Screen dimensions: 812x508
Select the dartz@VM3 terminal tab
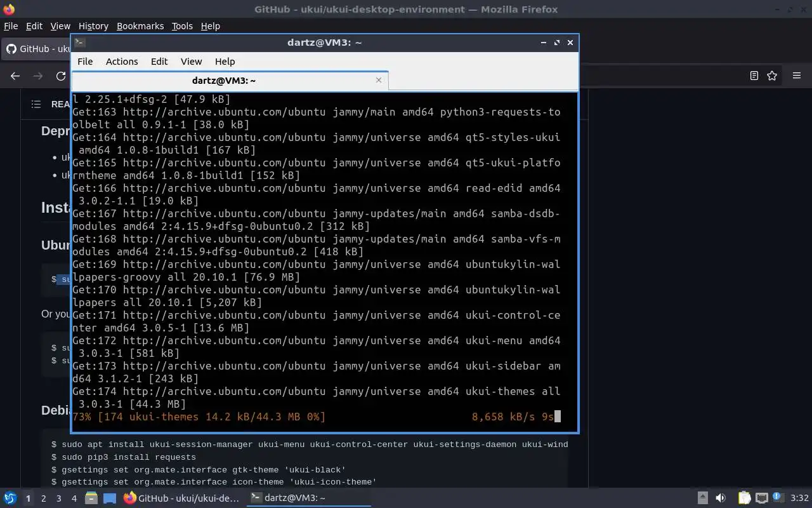(230, 81)
